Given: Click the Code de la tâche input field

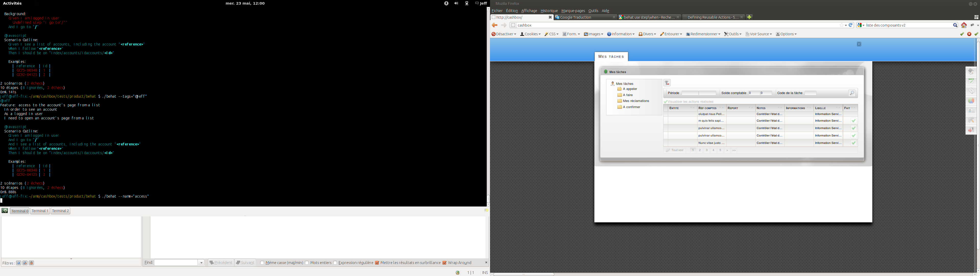Looking at the screenshot, I should click(x=810, y=93).
